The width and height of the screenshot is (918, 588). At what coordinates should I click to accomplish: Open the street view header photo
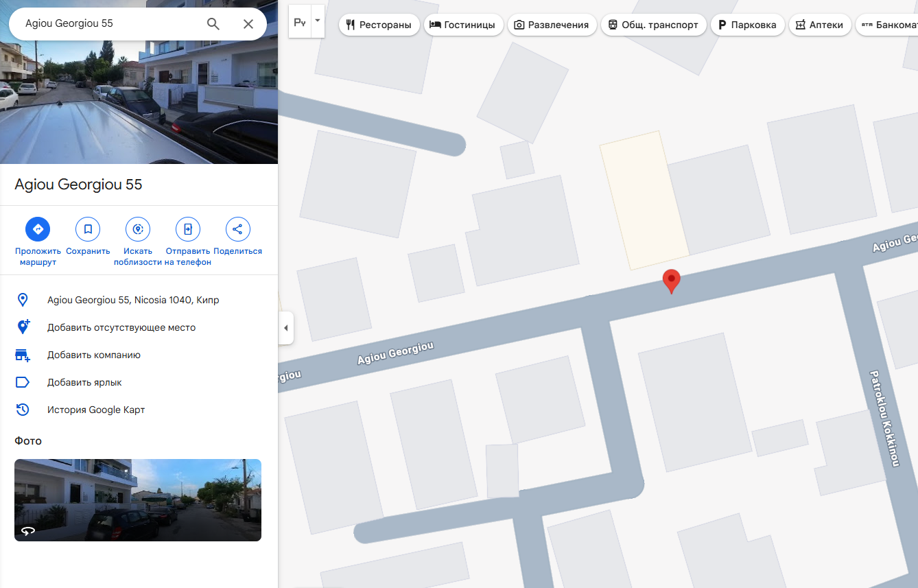pos(139,103)
